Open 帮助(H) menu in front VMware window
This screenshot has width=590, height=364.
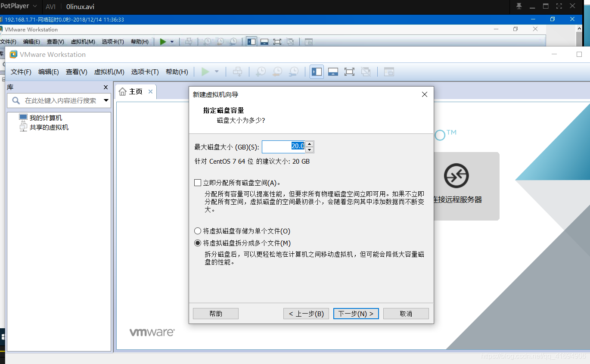(177, 72)
